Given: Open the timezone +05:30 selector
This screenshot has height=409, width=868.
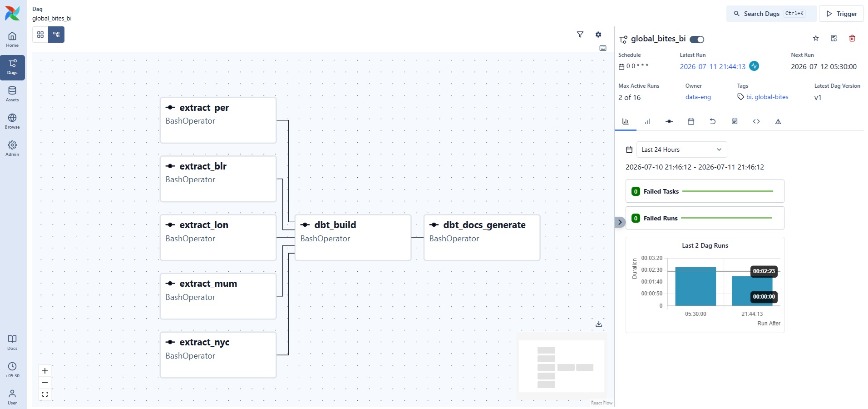Looking at the screenshot, I should coord(12,370).
